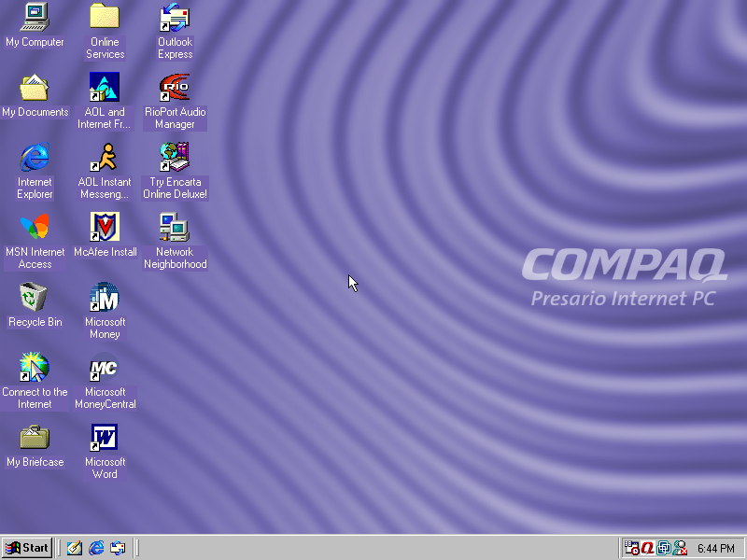Click the teal overlapping-screens tray icon
The width and height of the screenshot is (747, 560).
point(664,548)
